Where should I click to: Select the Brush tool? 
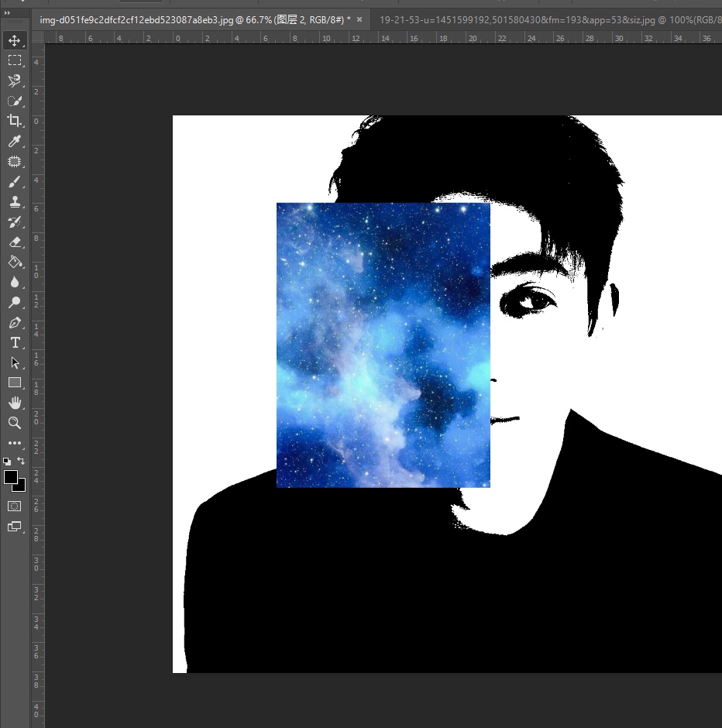point(14,182)
